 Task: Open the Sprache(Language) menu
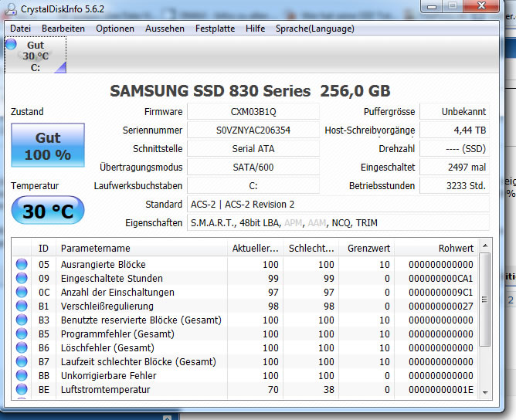[315, 29]
